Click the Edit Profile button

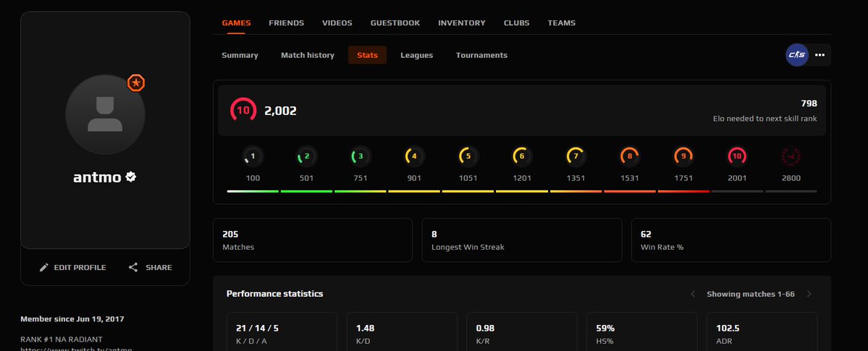[72, 267]
